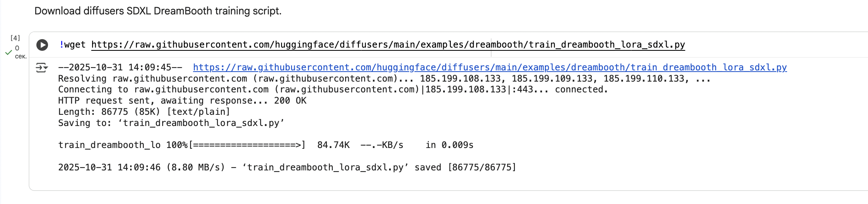
Task: Place cursor on the !wget command text
Action: [x=72, y=45]
